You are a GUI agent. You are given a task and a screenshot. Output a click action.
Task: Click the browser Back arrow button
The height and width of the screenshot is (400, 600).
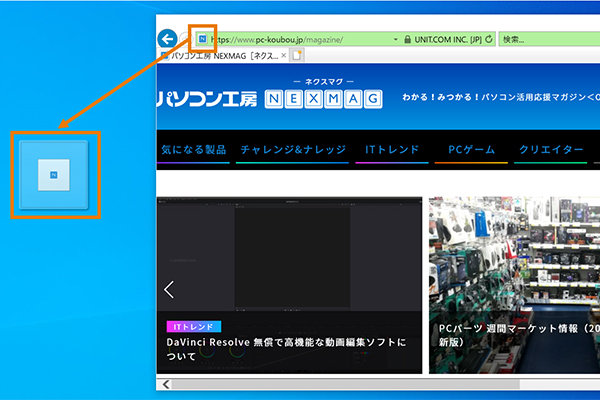167,39
